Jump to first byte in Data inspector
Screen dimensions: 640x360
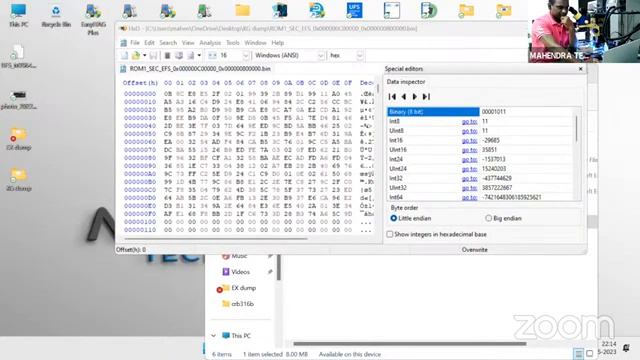click(x=392, y=97)
